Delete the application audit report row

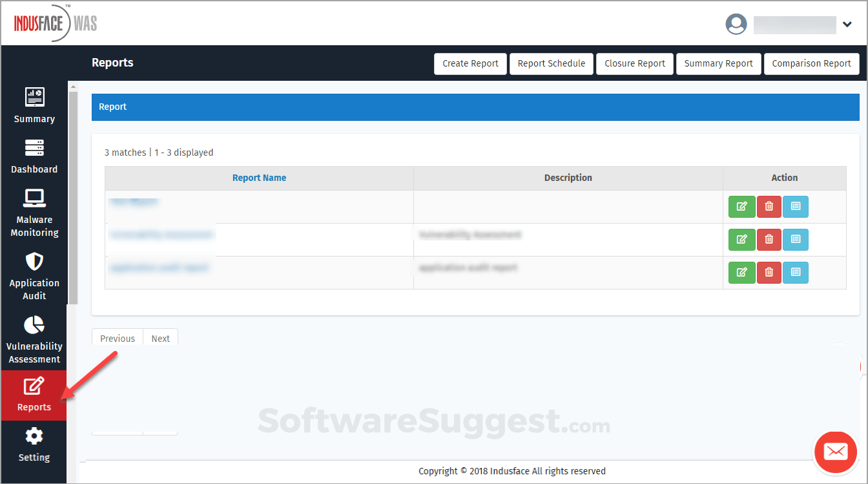click(769, 273)
